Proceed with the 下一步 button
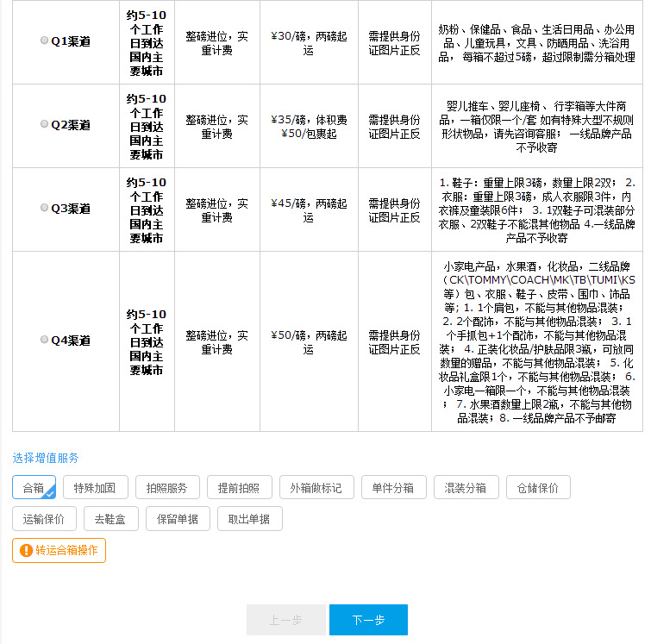The image size is (651, 644). coord(368,620)
